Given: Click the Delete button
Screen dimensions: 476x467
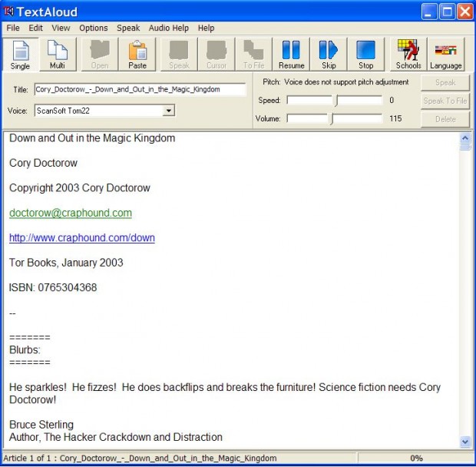Looking at the screenshot, I should coord(445,119).
